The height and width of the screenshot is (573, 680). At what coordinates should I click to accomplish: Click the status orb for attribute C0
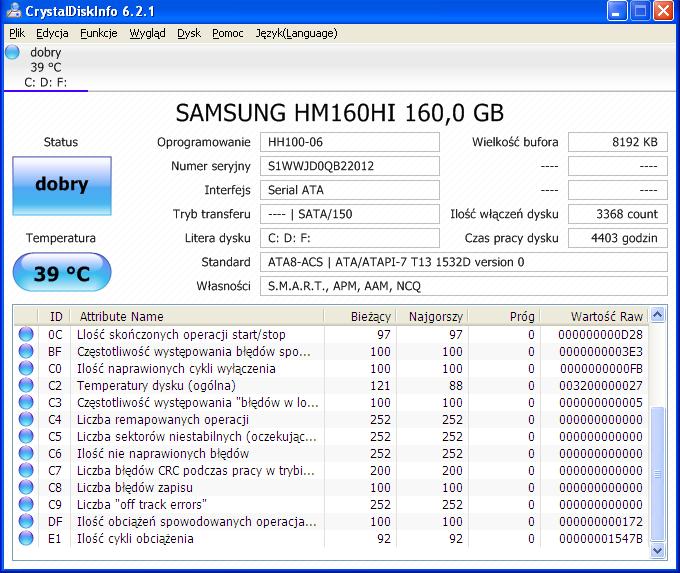(x=26, y=368)
